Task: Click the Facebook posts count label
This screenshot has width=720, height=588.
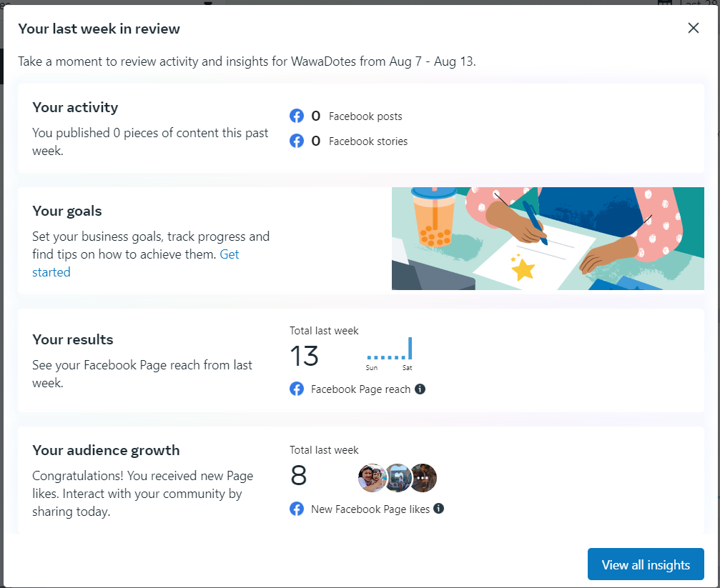Action: tap(365, 116)
